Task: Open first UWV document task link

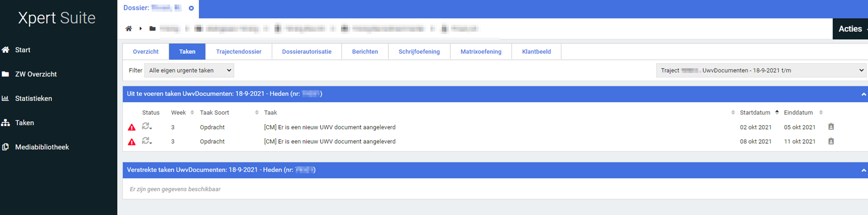Action: pyautogui.click(x=330, y=127)
